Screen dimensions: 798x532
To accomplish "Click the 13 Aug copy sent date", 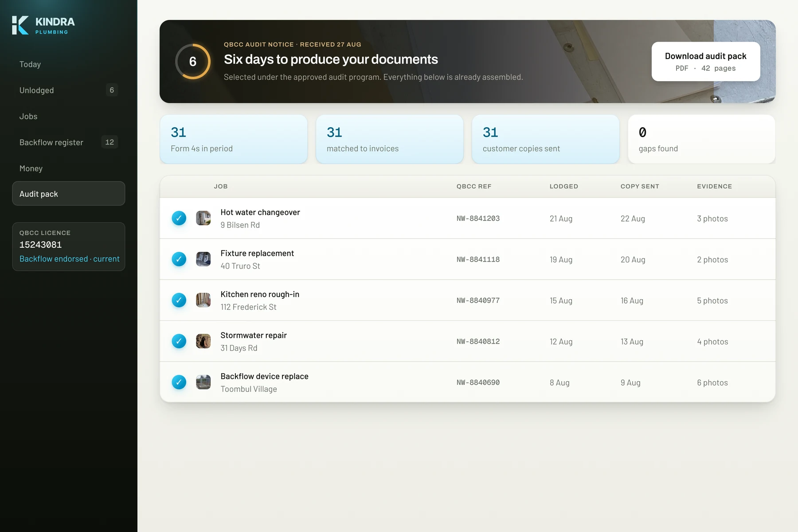I will coord(632,342).
